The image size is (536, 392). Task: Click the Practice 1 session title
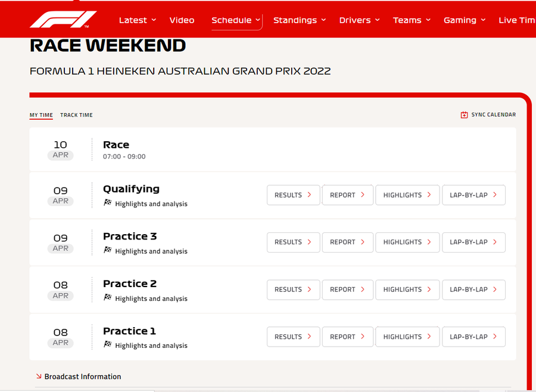point(130,331)
